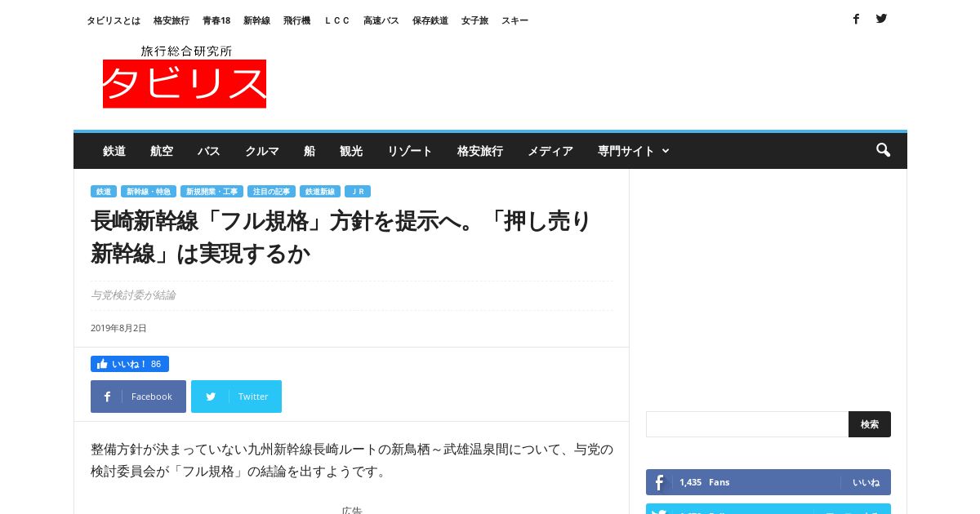Go to タビリスとは top link
The height and width of the screenshot is (514, 980).
114,20
